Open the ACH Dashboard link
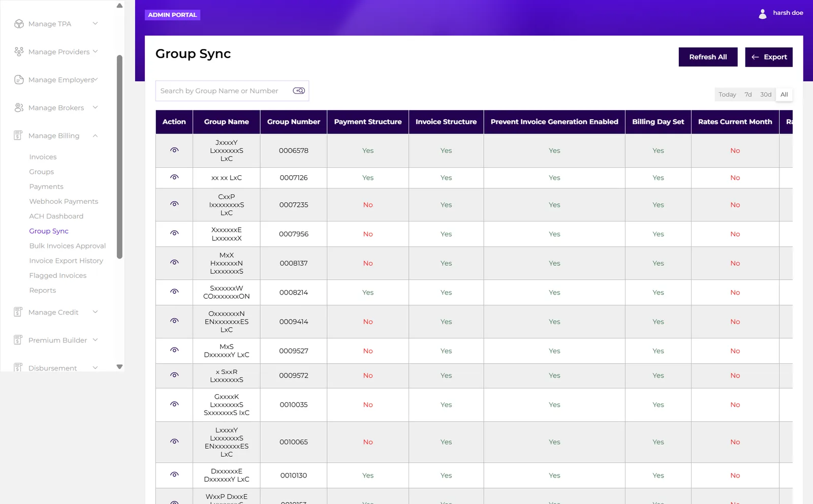 (x=56, y=216)
